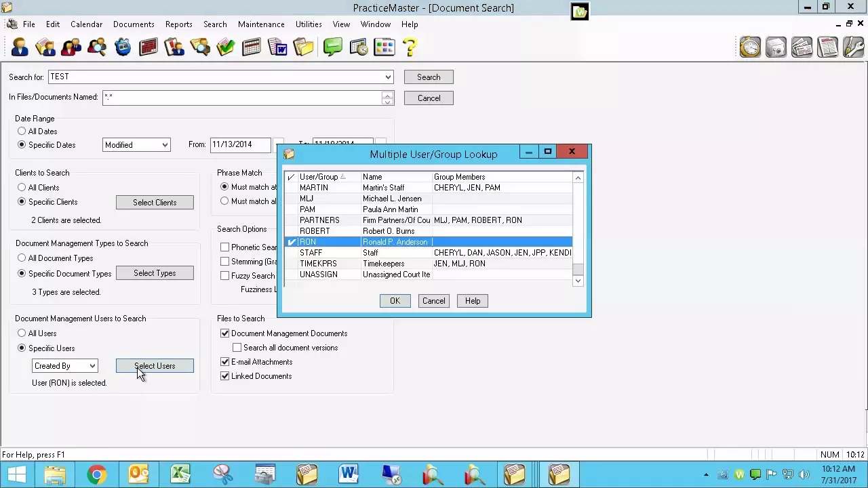Click the colored tiles window icon

click(384, 47)
